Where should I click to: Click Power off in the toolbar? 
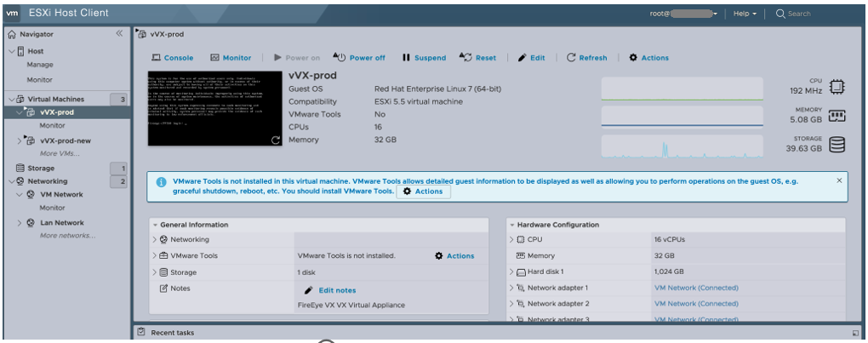point(359,58)
